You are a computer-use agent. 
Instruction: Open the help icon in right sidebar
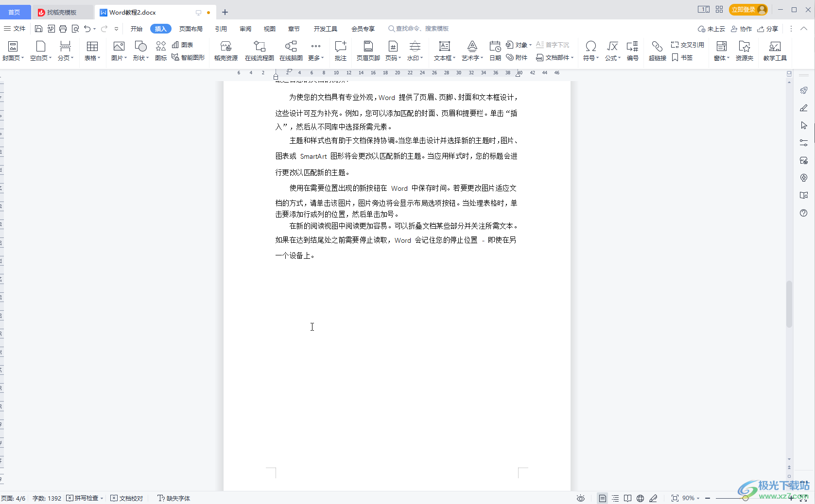[803, 213]
